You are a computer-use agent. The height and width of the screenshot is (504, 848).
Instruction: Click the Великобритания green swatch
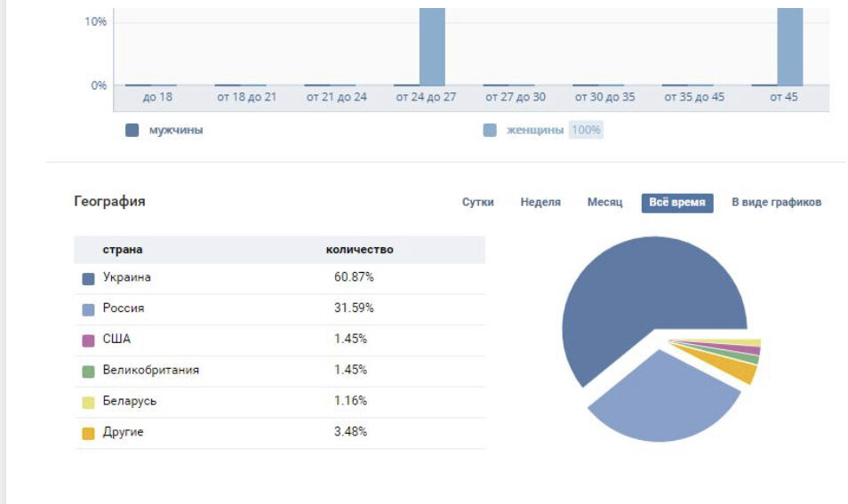click(x=88, y=372)
